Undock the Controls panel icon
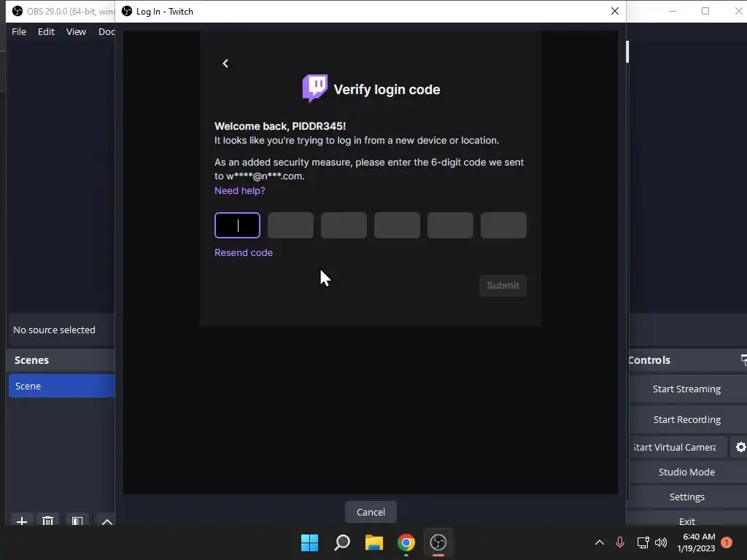The width and height of the screenshot is (747, 560). click(x=743, y=360)
